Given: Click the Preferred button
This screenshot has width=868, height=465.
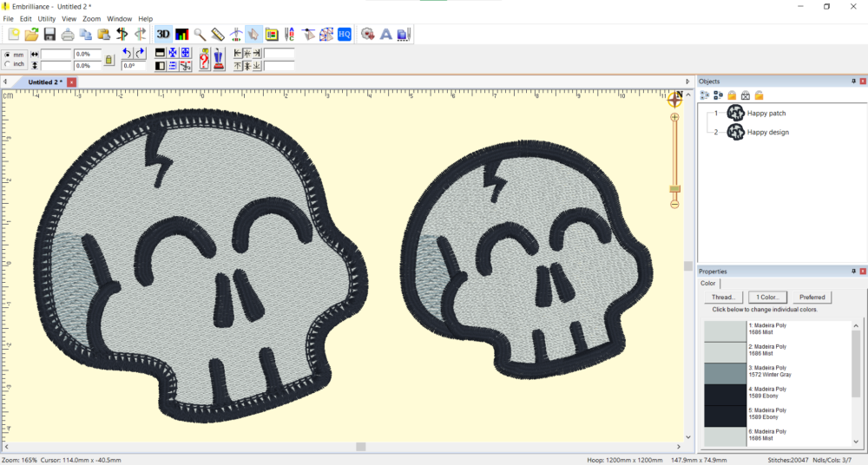Looking at the screenshot, I should pos(812,298).
